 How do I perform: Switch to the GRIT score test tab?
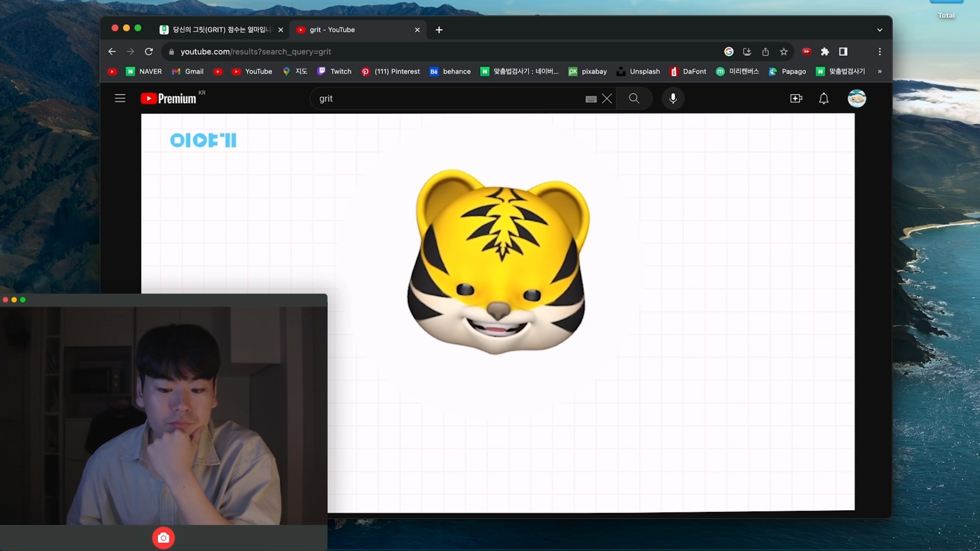coord(219,30)
